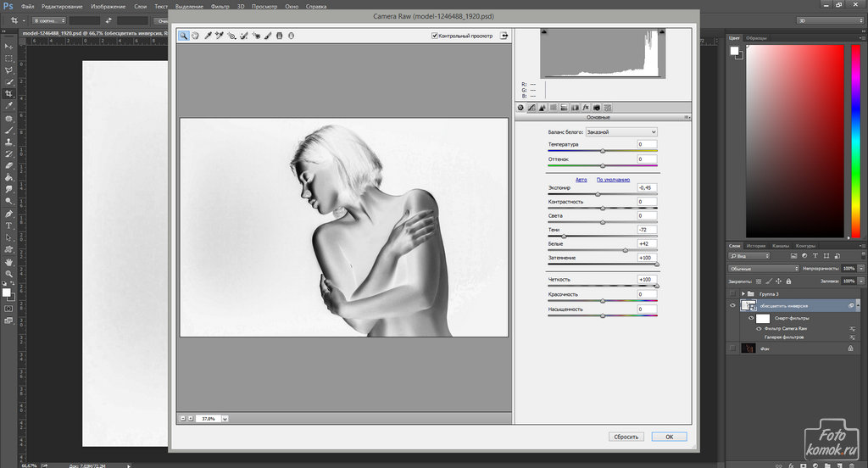Screen dimensions: 868x468
Task: Toggle Camera Raw full screen mode icon
Action: (x=504, y=36)
